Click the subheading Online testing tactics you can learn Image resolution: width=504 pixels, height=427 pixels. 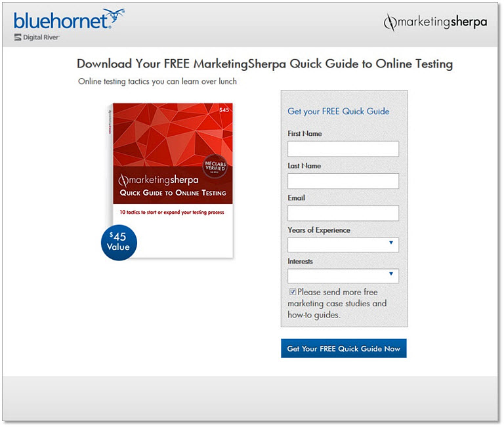pyautogui.click(x=157, y=81)
